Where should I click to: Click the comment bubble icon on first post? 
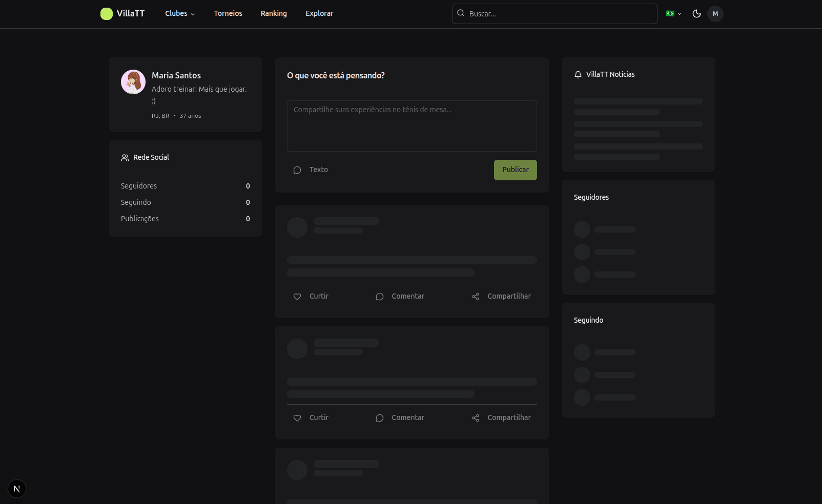point(379,297)
